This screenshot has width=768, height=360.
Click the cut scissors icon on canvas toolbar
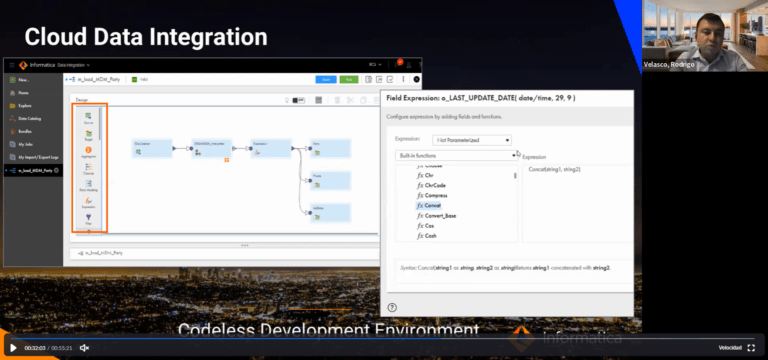tap(350, 100)
